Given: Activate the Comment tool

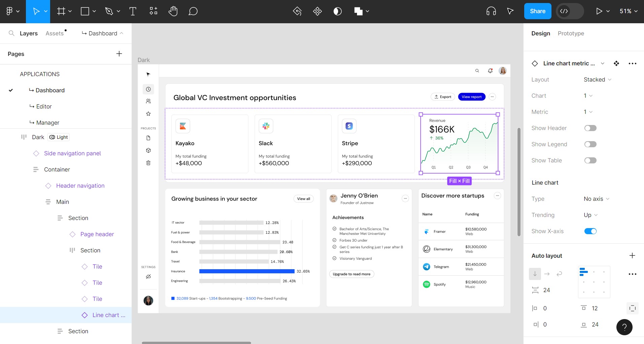Looking at the screenshot, I should pyautogui.click(x=193, y=11).
